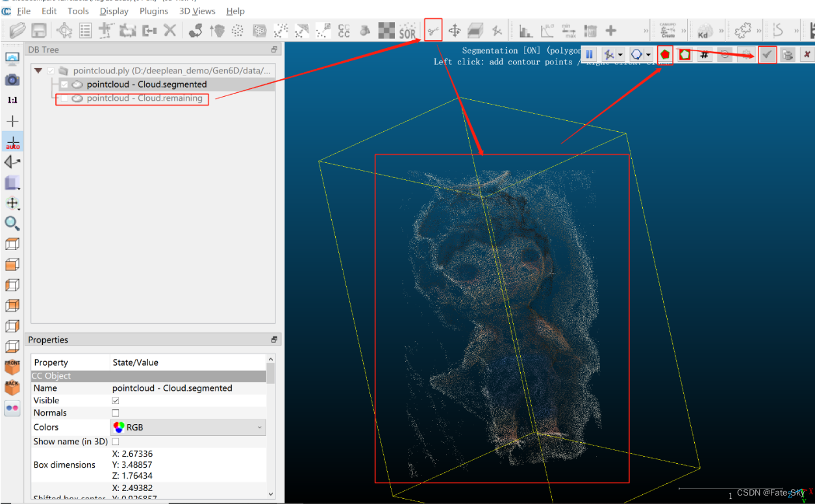Image resolution: width=815 pixels, height=504 pixels.
Task: Undock the Properties panel
Action: coord(275,340)
